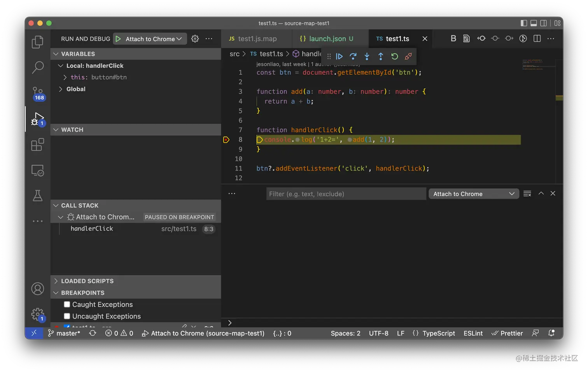The height and width of the screenshot is (372, 588).
Task: Click the master branch in status bar
Action: 64,333
